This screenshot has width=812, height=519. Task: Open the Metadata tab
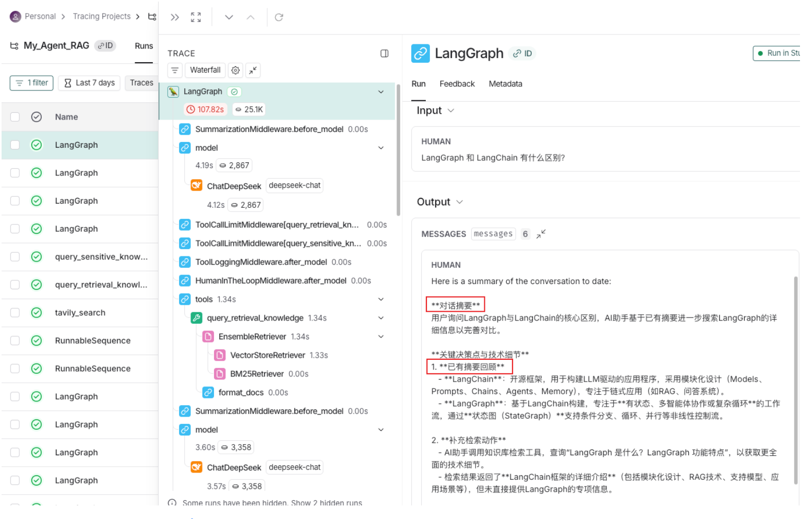click(x=505, y=84)
